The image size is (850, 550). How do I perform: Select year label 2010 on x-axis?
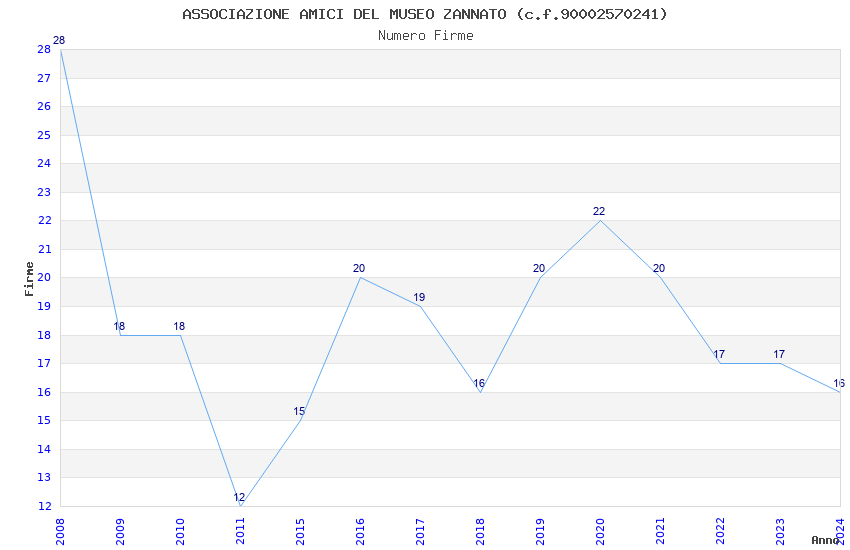coord(181,531)
